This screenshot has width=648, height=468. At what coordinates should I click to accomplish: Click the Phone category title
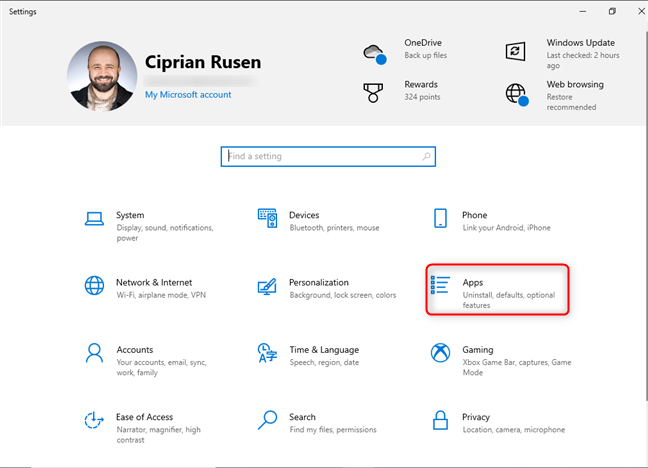tap(474, 215)
